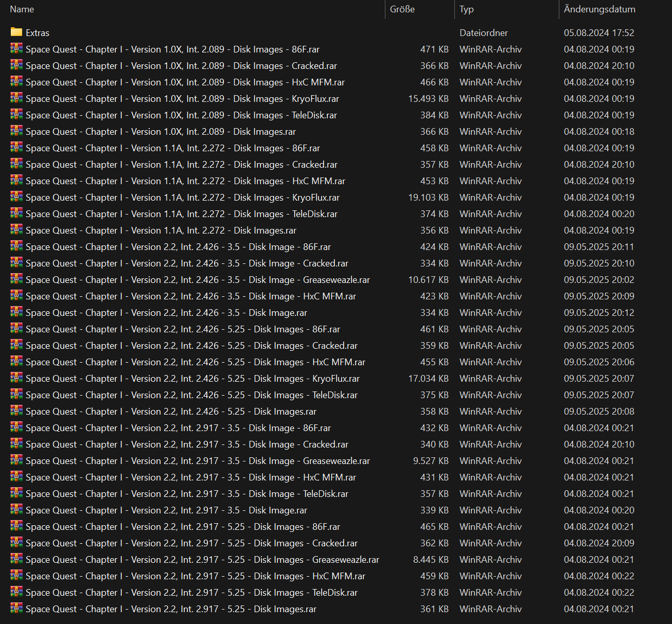Click WinRAR icon of Version 1.0X TeleDisk.rar
Viewport: 672px width, 624px height.
pos(16,114)
